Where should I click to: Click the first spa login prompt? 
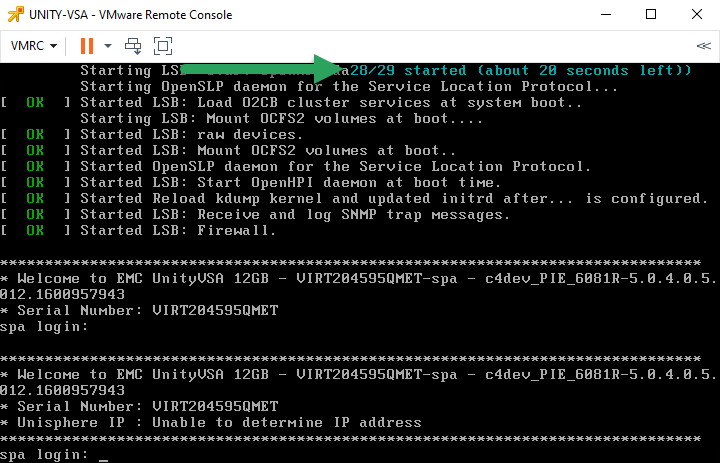click(44, 327)
